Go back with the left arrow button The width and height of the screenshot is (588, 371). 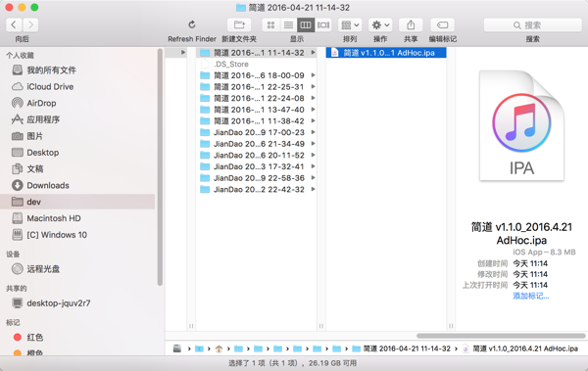pyautogui.click(x=14, y=25)
